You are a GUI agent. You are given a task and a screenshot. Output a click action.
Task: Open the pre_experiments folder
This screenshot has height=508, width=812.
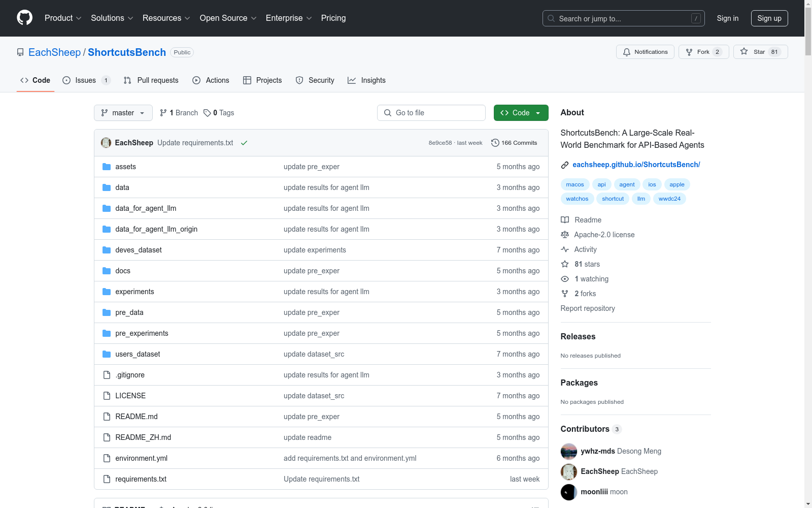click(142, 333)
